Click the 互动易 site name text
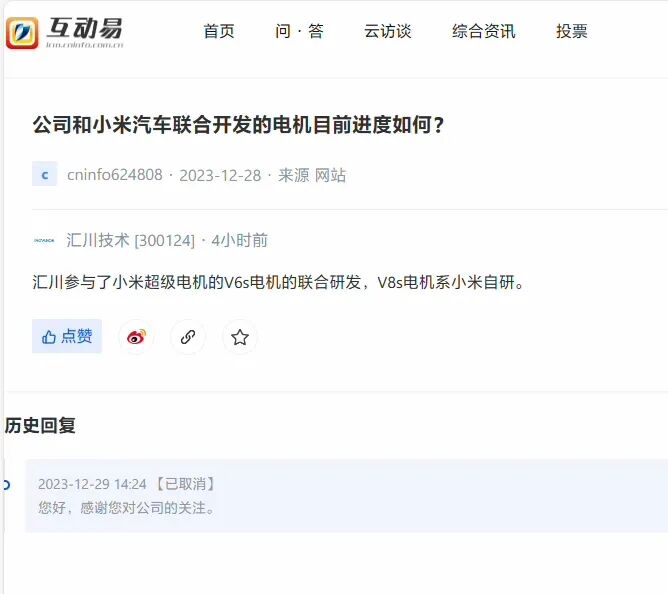Viewport: 668px width, 594px height. (x=85, y=29)
